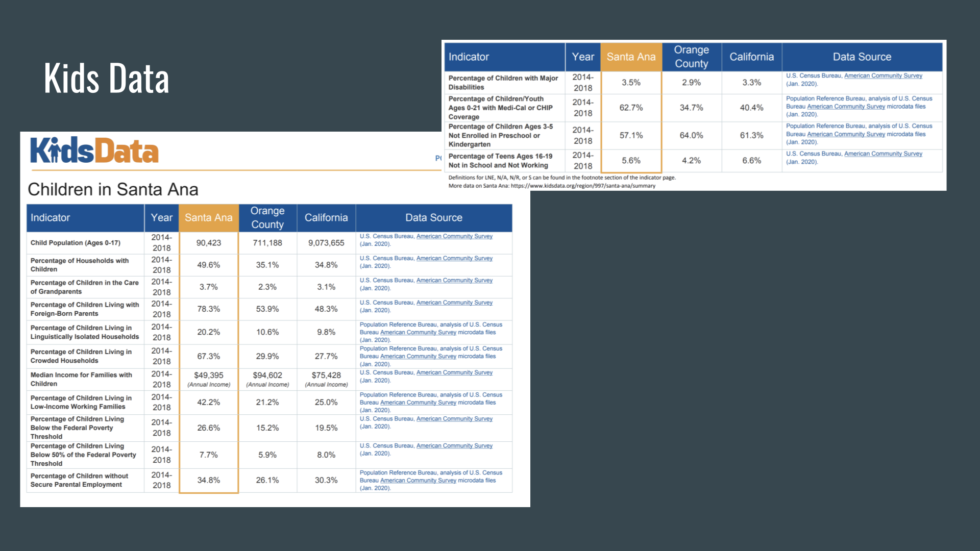The width and height of the screenshot is (980, 551).
Task: Click Santa Ana median income $49,395
Action: (x=209, y=375)
